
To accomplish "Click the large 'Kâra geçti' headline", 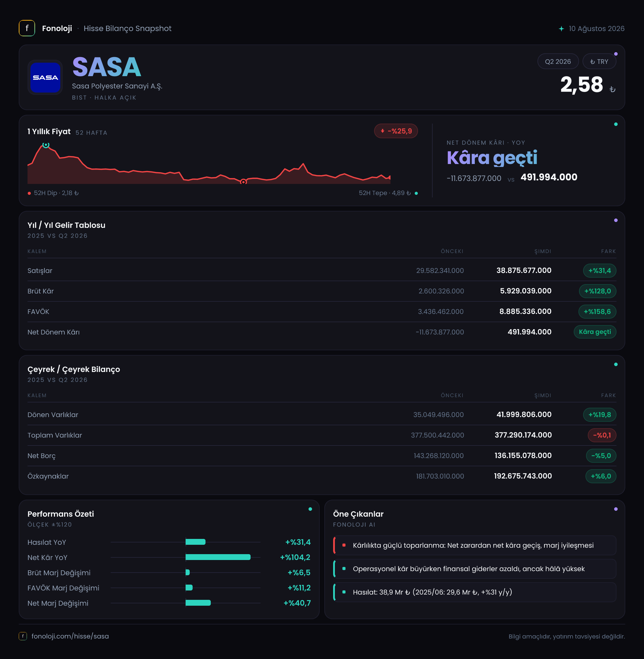I will pos(492,158).
